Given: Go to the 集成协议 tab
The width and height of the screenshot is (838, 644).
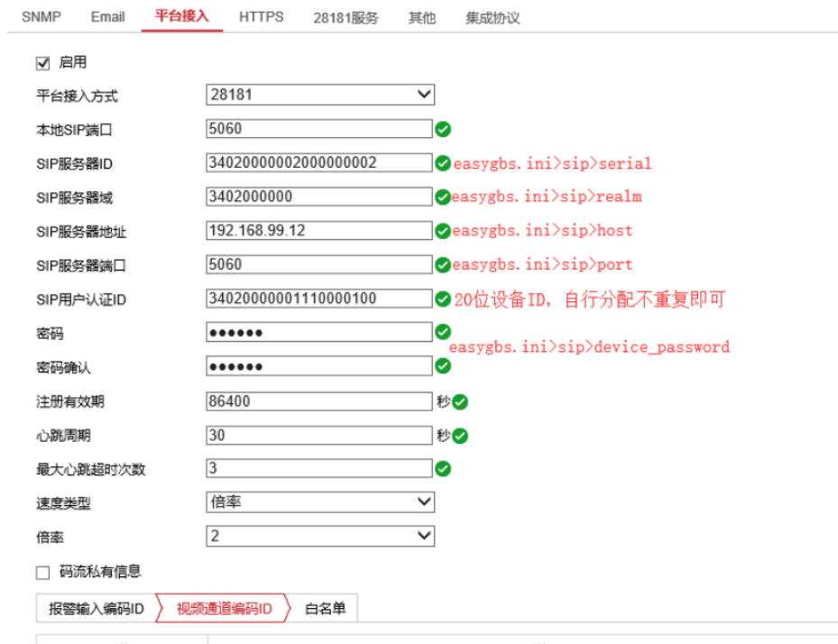Looking at the screenshot, I should [x=493, y=18].
